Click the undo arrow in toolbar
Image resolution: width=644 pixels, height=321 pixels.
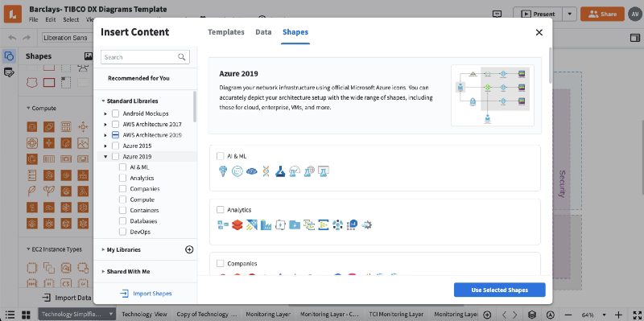coord(13,38)
